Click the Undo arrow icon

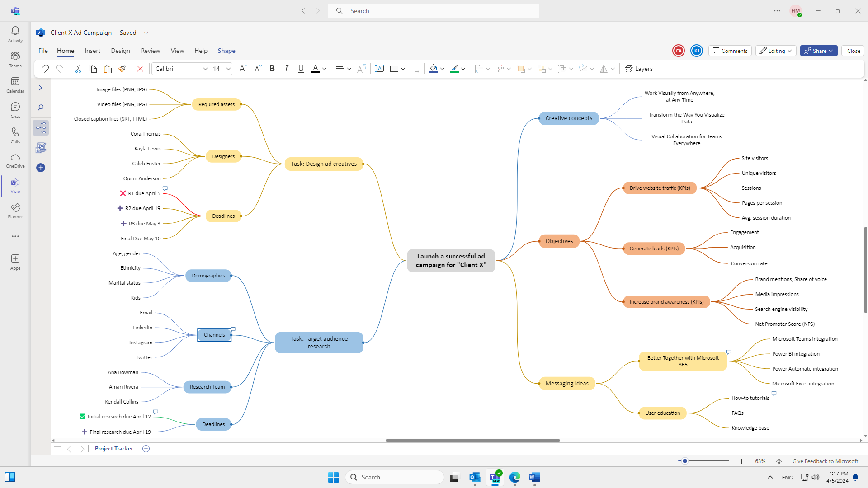pos(45,69)
